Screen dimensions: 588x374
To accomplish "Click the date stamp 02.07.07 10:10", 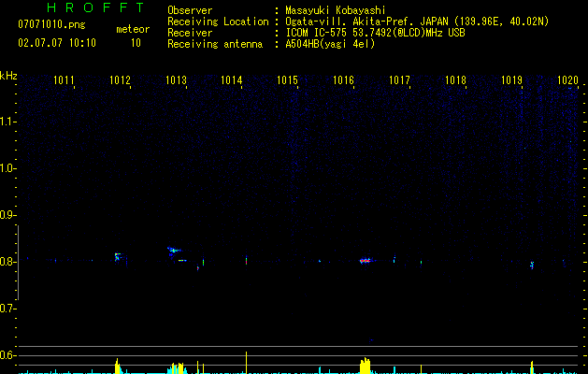I will pos(57,43).
